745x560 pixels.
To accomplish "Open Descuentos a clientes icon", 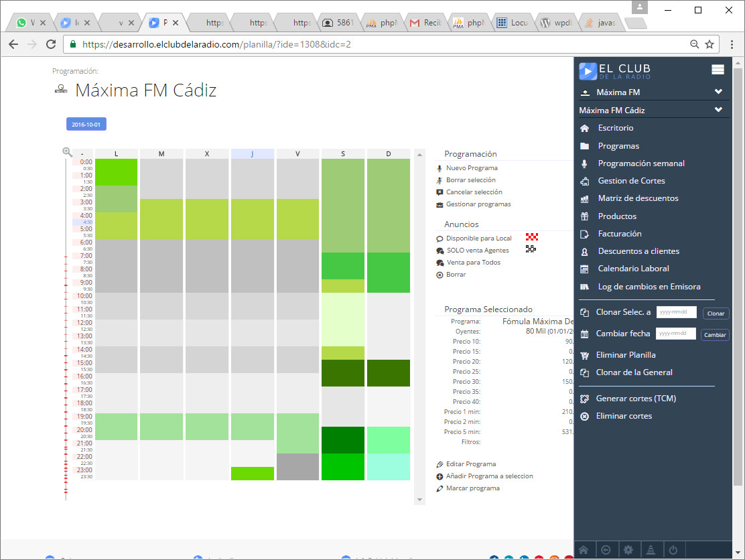I will pos(584,251).
